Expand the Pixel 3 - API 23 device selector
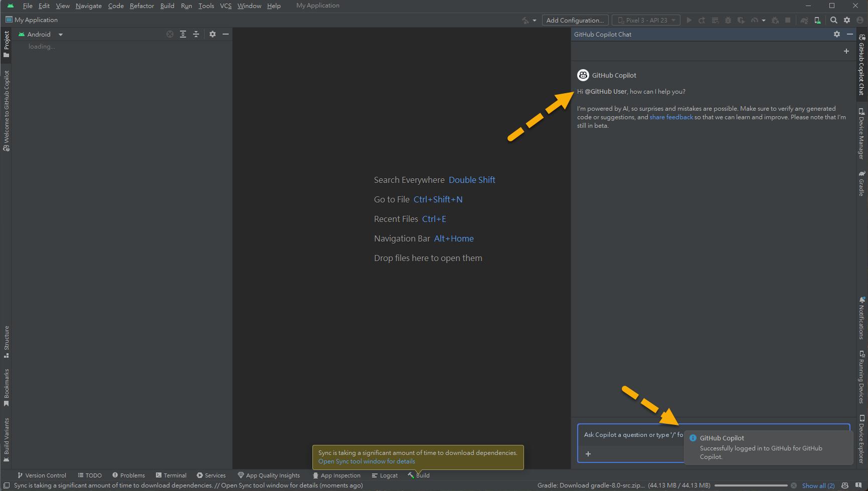Screen dimensions: 868x491 click(x=646, y=20)
